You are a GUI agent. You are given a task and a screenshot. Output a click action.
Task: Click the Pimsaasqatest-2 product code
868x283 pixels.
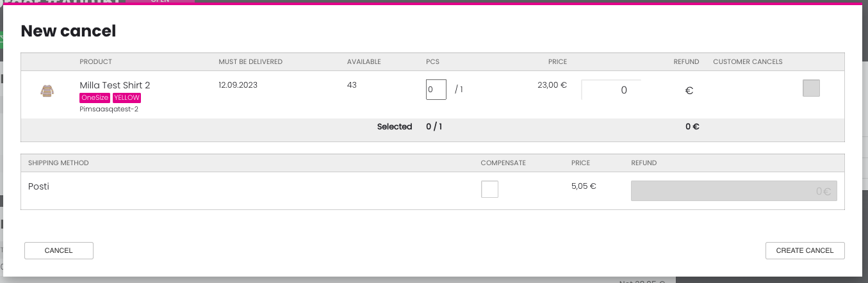click(x=109, y=109)
